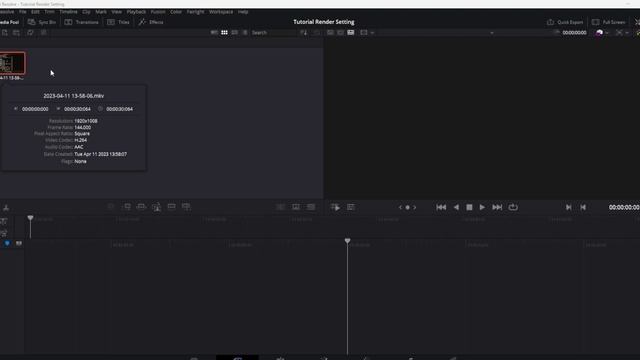
Task: Select the dissolve transition icon
Action: point(296,207)
